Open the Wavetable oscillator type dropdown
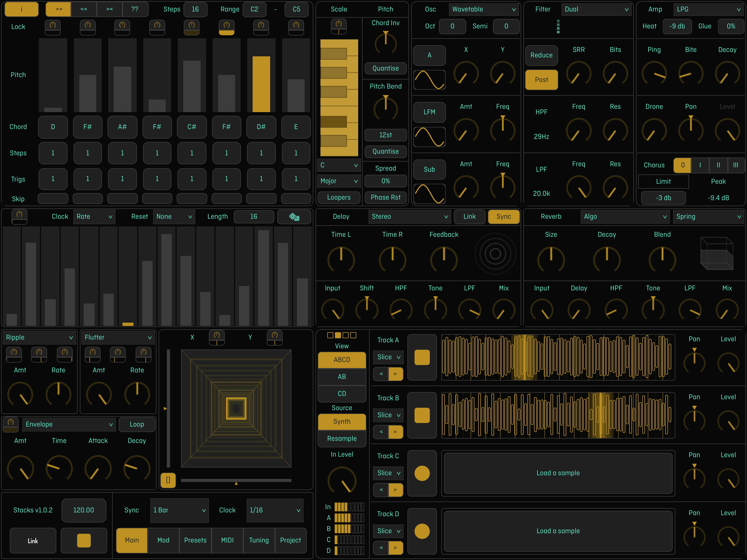Screen dimensions: 747x560 point(484,9)
